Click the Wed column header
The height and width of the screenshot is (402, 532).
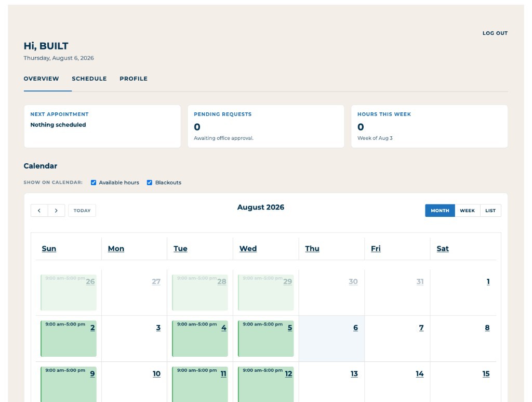pos(248,249)
